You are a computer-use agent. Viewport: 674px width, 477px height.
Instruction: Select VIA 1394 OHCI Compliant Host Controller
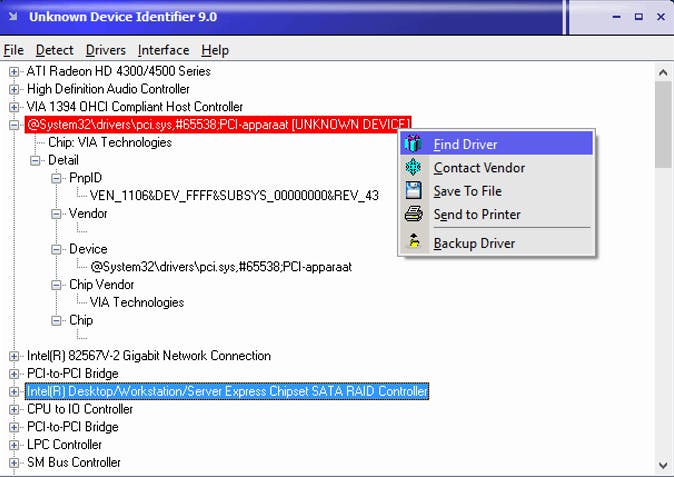pyautogui.click(x=135, y=107)
